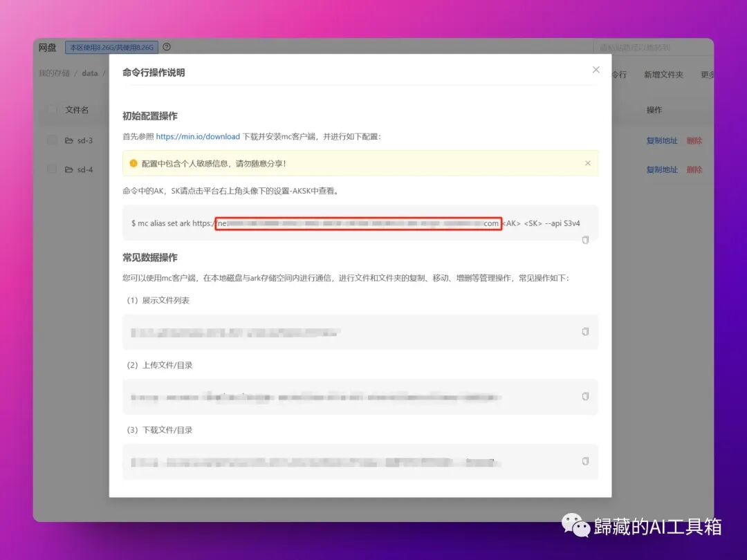Copy the mc alias set command
The width and height of the screenshot is (747, 560).
[585, 240]
